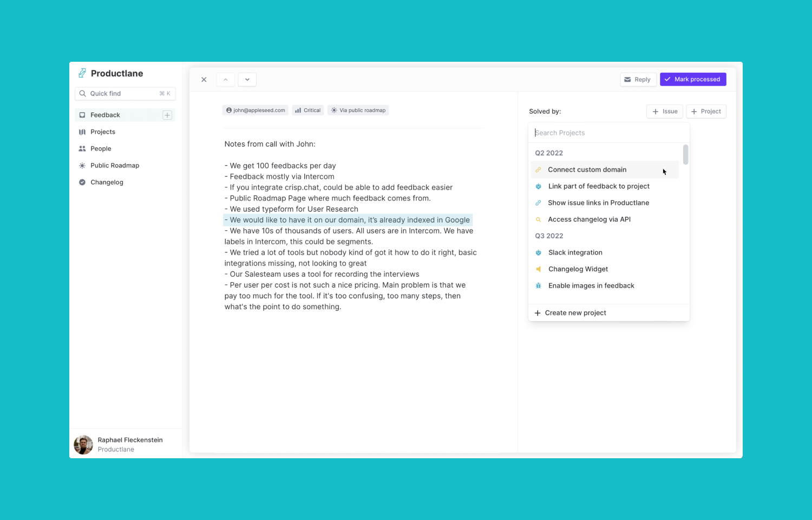This screenshot has width=812, height=520.
Task: Click the Critical priority tag
Action: 308,110
